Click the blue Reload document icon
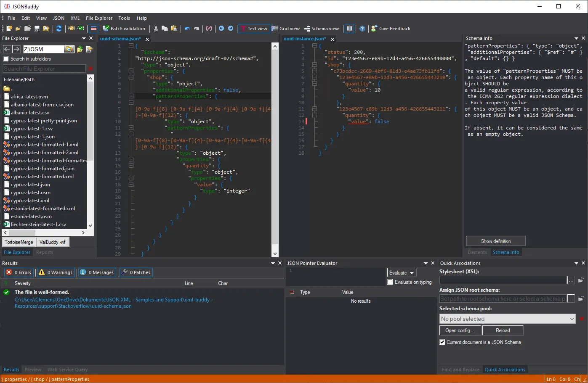 tap(59, 29)
